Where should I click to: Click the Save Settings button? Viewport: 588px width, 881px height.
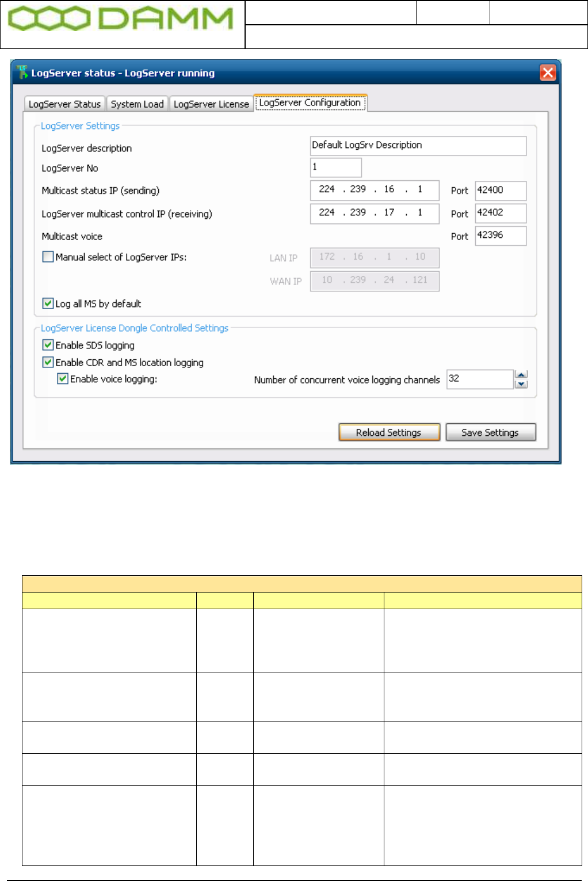(491, 432)
